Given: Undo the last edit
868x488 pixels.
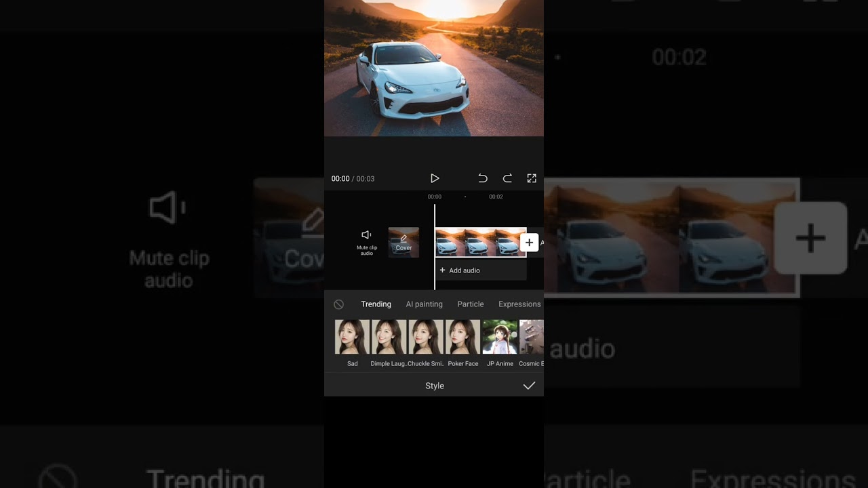Looking at the screenshot, I should coord(483,178).
